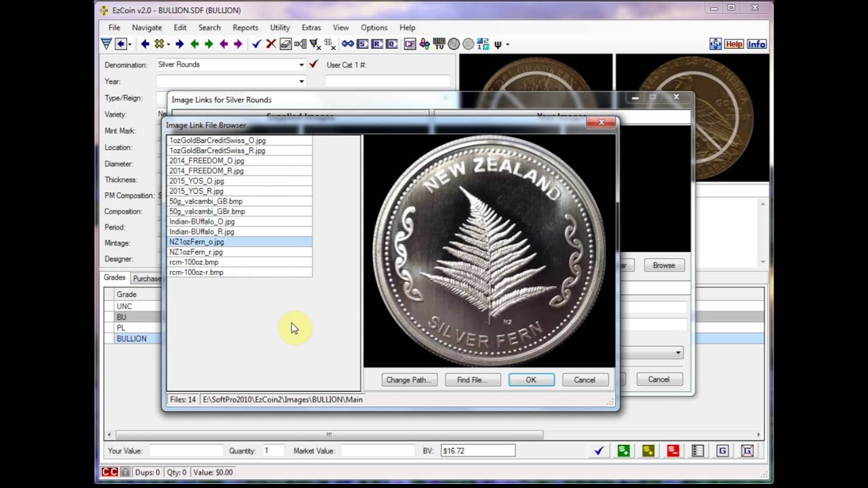868x488 pixels.
Task: Select 50g_valcambi_GB.bmp in file list
Action: [x=239, y=201]
